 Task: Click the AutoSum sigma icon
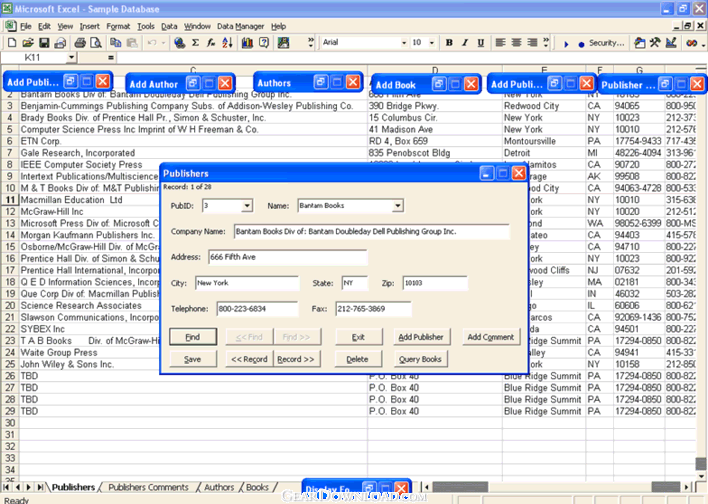tap(196, 43)
